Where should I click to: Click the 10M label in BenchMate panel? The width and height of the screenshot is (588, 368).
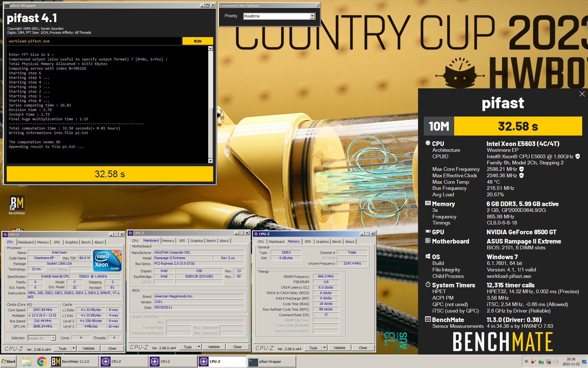click(x=439, y=126)
